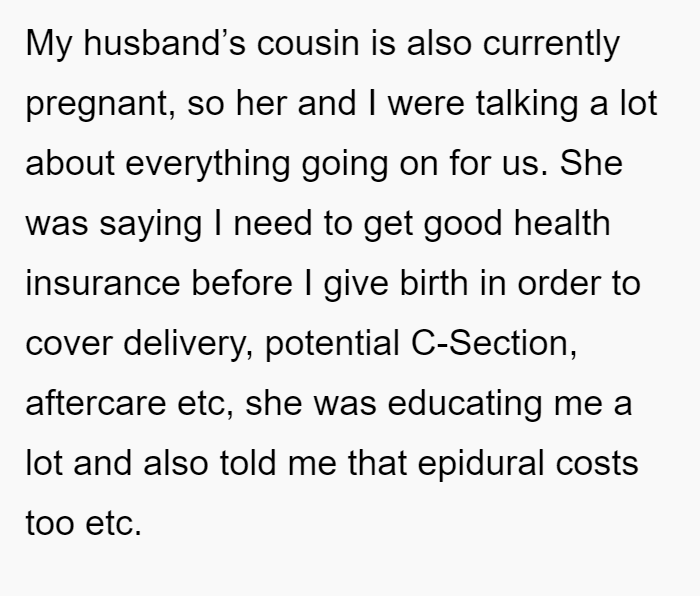Select the word "going" in the paragraph
Image resolution: width=700 pixels, height=596 pixels.
345,165
